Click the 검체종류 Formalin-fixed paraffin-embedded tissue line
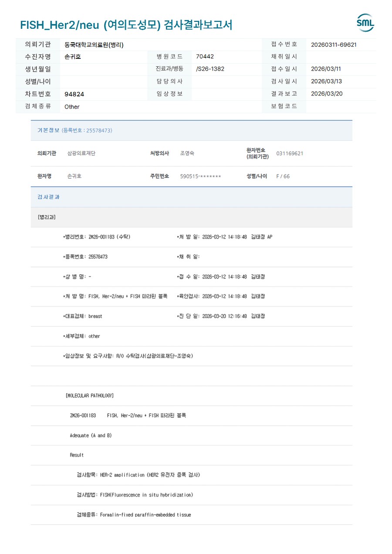This screenshot has height=554, width=392. pyautogui.click(x=134, y=515)
